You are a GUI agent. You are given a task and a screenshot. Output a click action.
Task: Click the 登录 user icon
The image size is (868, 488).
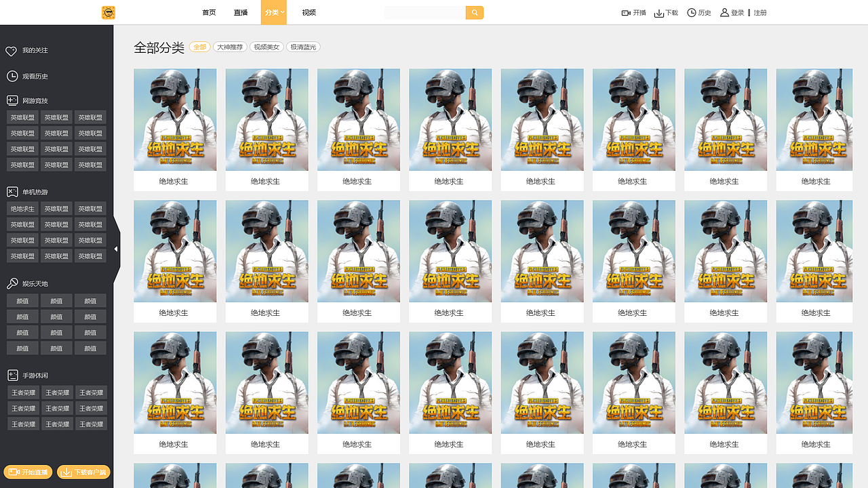coord(724,13)
